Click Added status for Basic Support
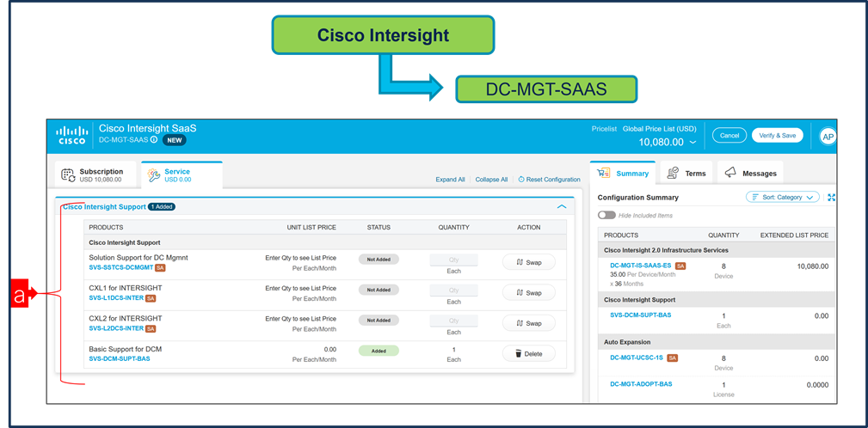The image size is (868, 428). pos(379,351)
